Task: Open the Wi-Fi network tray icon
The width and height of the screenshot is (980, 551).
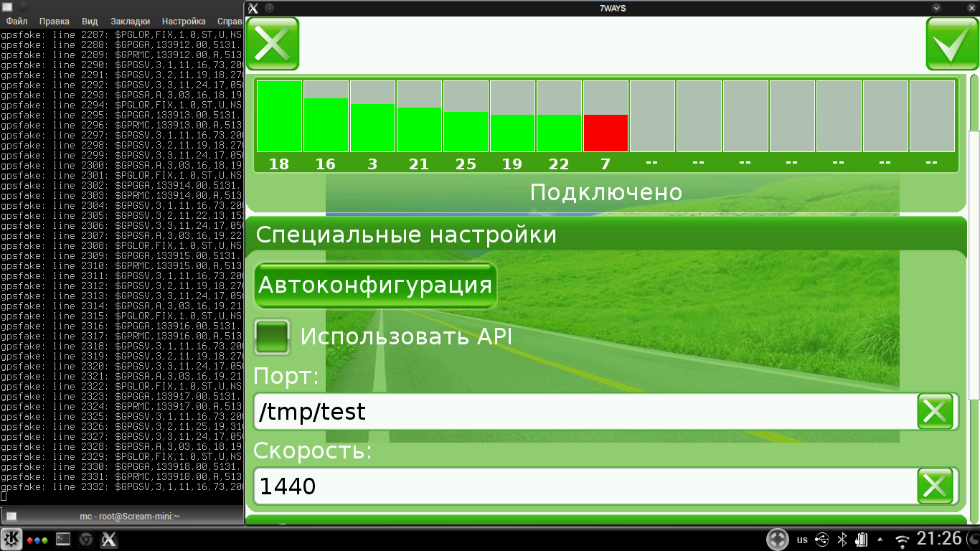Action: (902, 540)
